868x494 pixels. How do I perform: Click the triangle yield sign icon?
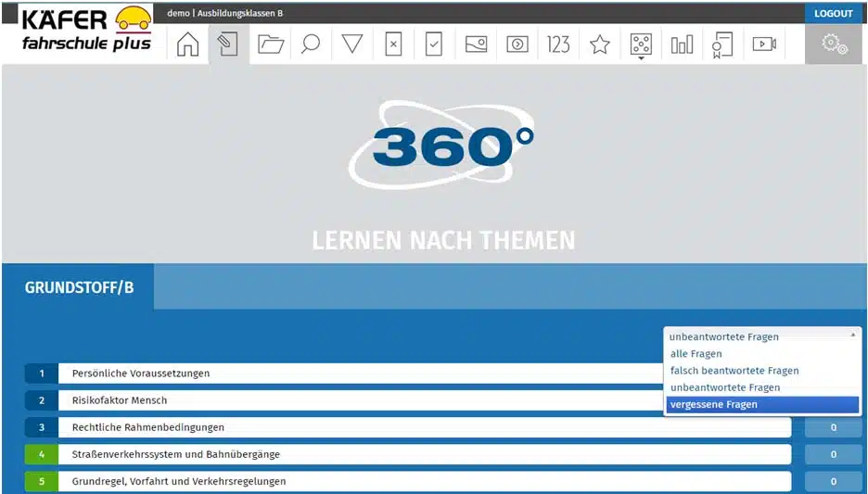coord(351,44)
